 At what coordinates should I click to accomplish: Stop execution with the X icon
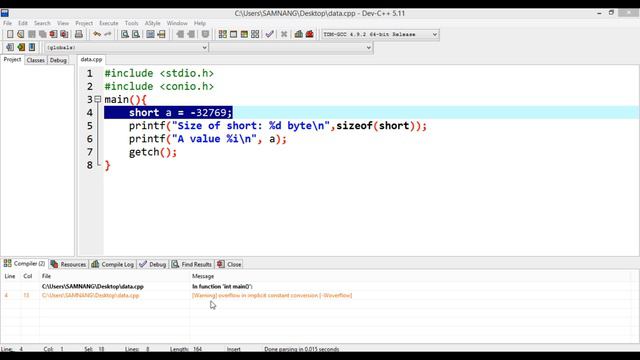click(284, 34)
